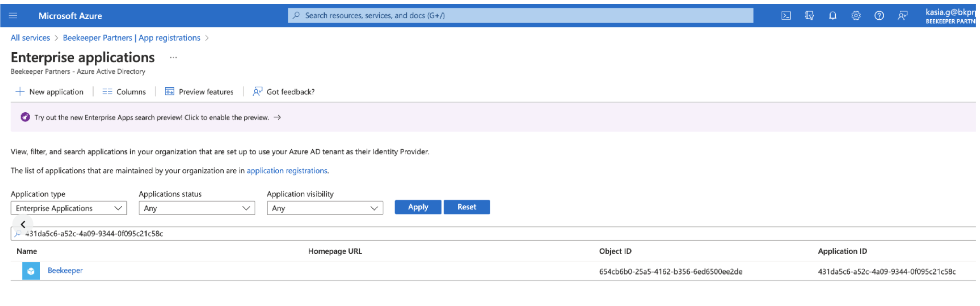Open the application registrations link
Screen dimensions: 980x306
[287, 171]
